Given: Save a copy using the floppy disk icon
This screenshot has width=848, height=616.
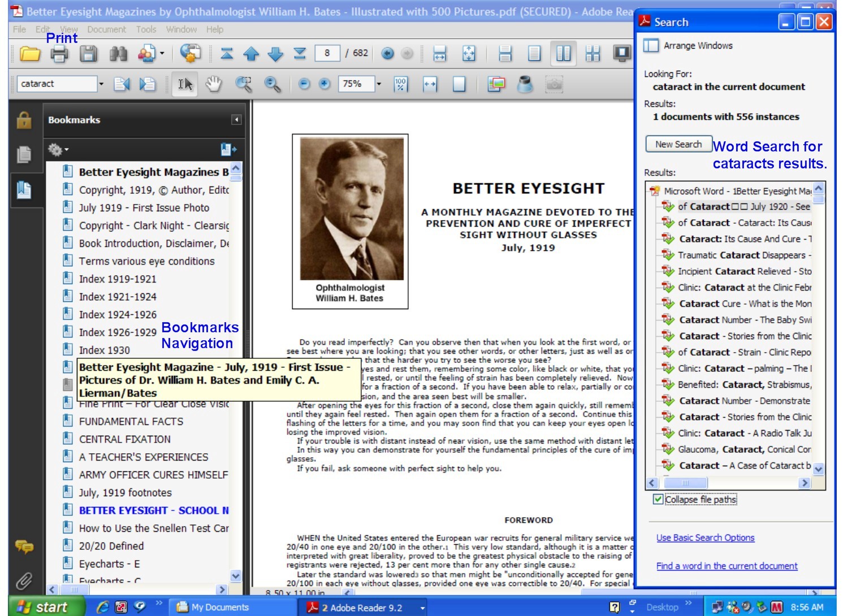Looking at the screenshot, I should 88,54.
